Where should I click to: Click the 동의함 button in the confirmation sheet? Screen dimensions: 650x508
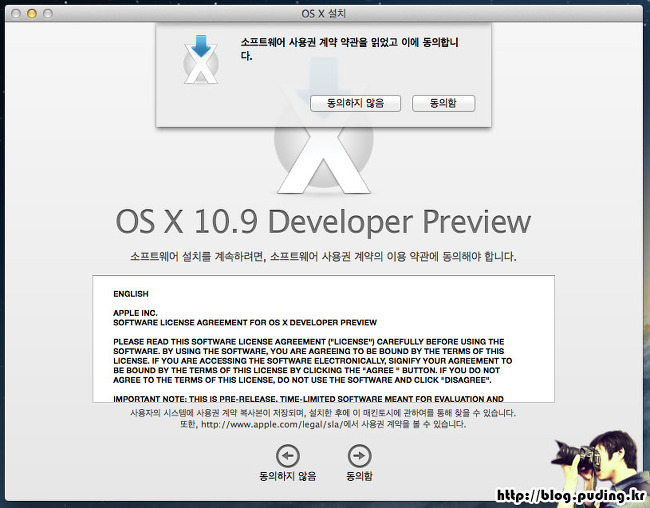(x=443, y=103)
